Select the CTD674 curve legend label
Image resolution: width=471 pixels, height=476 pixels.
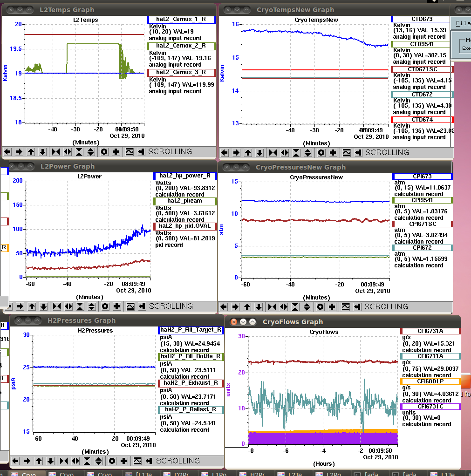pos(422,120)
